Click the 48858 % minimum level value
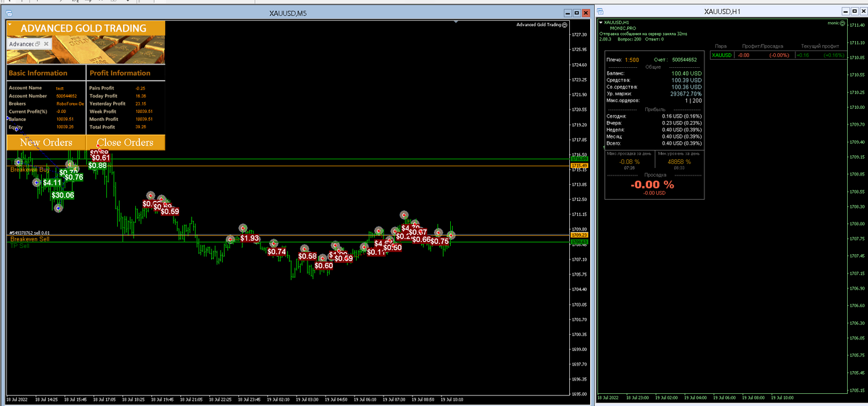The image size is (868, 406). click(x=679, y=161)
